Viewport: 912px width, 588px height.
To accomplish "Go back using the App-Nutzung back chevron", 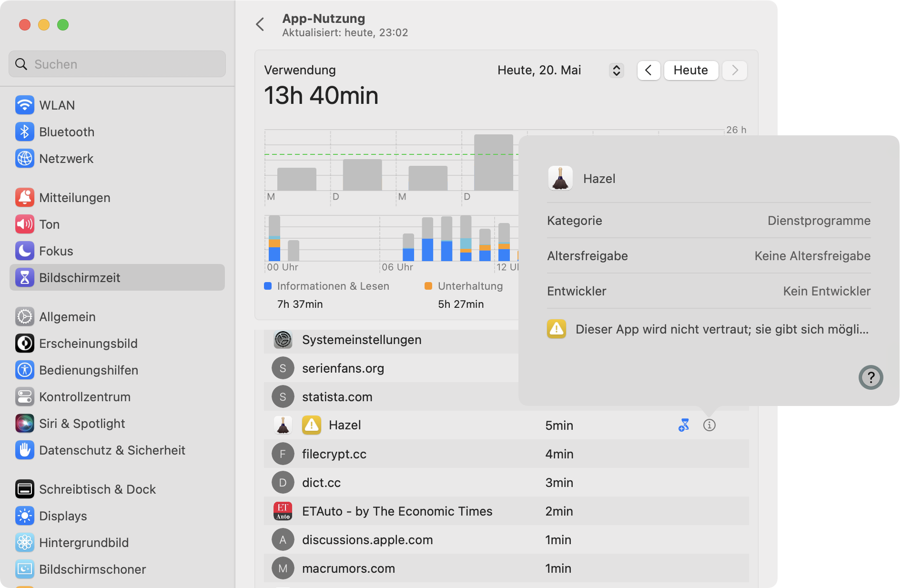I will (x=260, y=25).
